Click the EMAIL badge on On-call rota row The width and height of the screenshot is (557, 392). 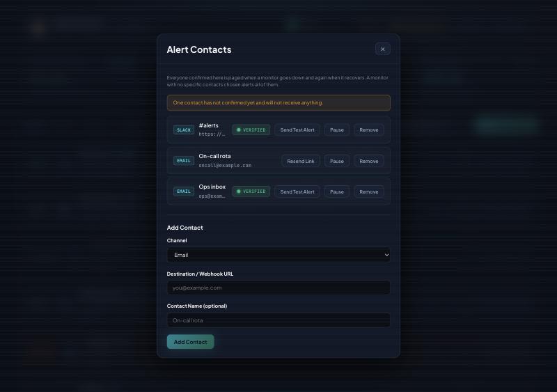point(184,161)
